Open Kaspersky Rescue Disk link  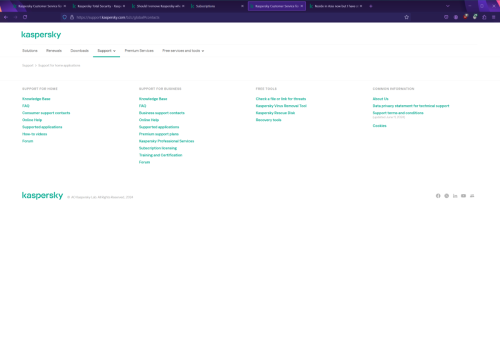point(275,113)
